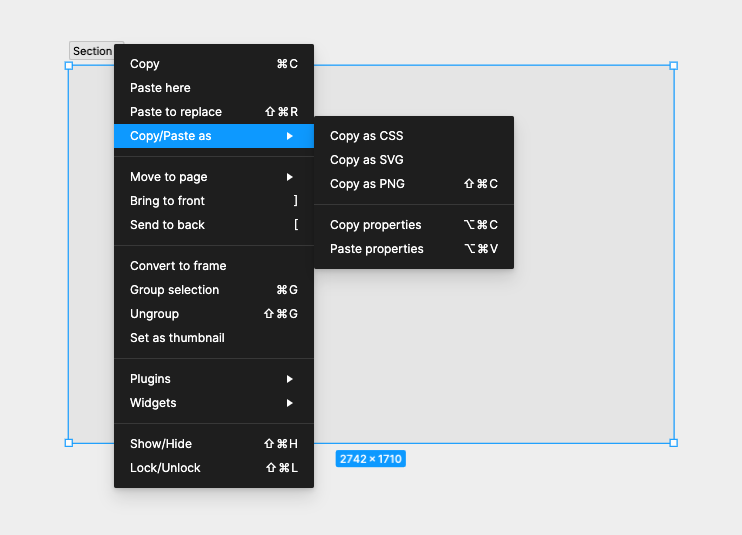Click the bottom-left selection handle
This screenshot has height=535, width=742.
coord(69,443)
